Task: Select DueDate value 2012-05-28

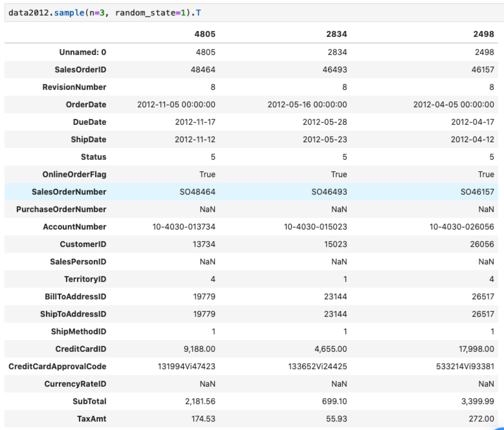Action: point(325,122)
